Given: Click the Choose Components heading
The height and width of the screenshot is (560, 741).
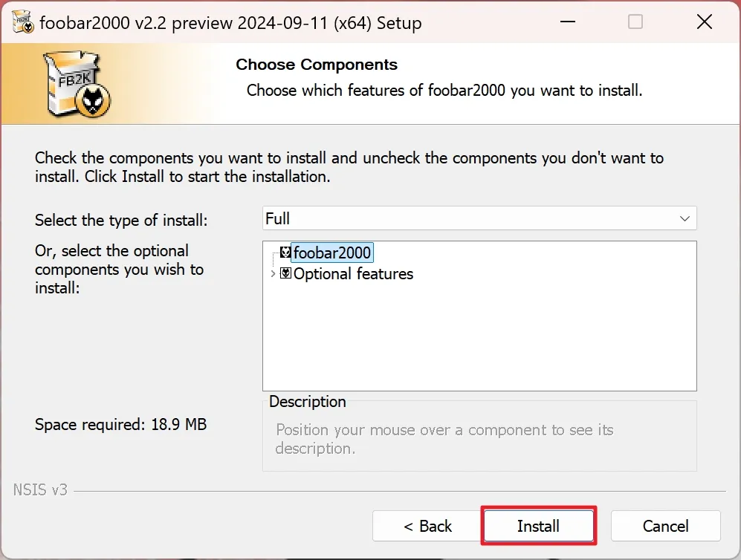Looking at the screenshot, I should (317, 64).
